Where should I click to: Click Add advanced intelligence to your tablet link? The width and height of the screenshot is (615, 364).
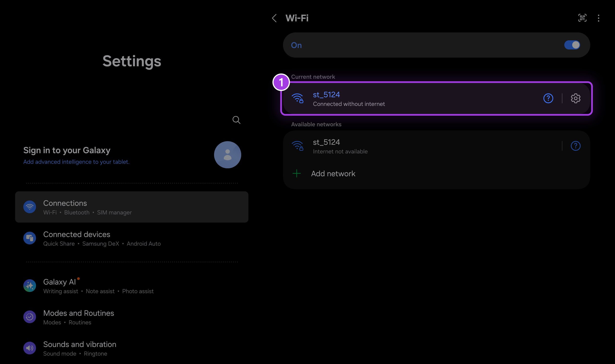(x=76, y=162)
